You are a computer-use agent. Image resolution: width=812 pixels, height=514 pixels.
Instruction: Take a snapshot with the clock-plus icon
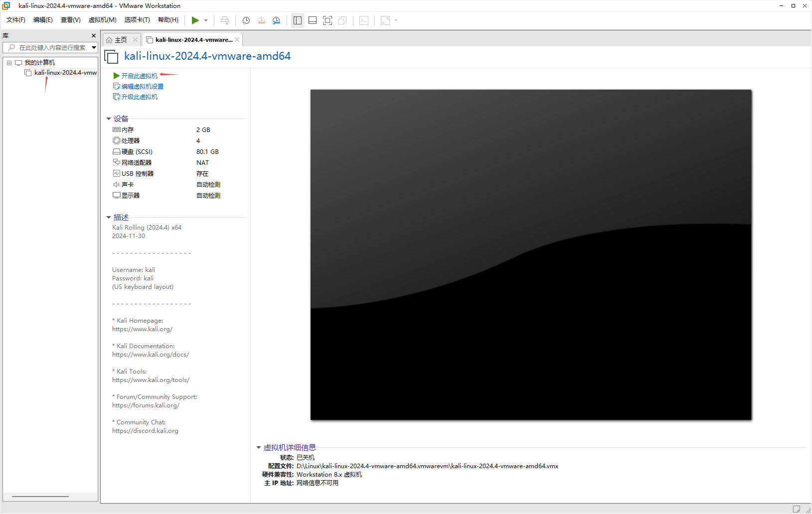coord(246,20)
